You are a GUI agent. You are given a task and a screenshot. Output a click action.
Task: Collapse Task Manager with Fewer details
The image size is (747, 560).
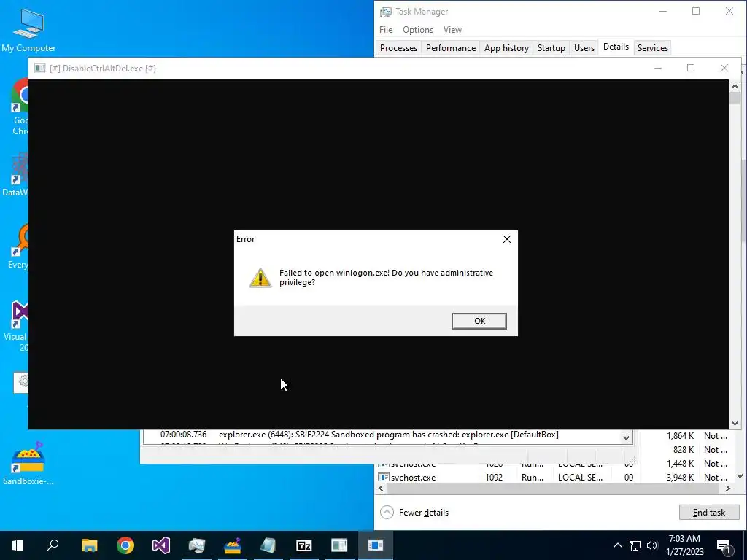coord(415,513)
